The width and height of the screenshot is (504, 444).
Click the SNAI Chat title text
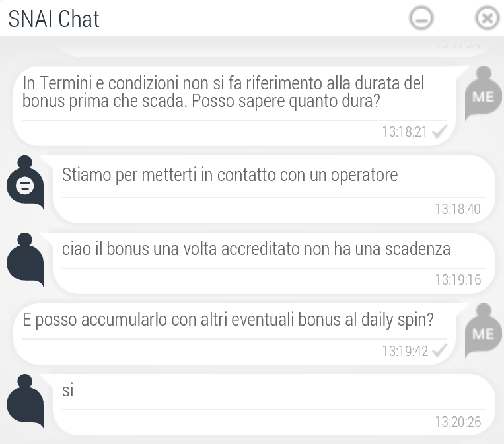click(54, 19)
